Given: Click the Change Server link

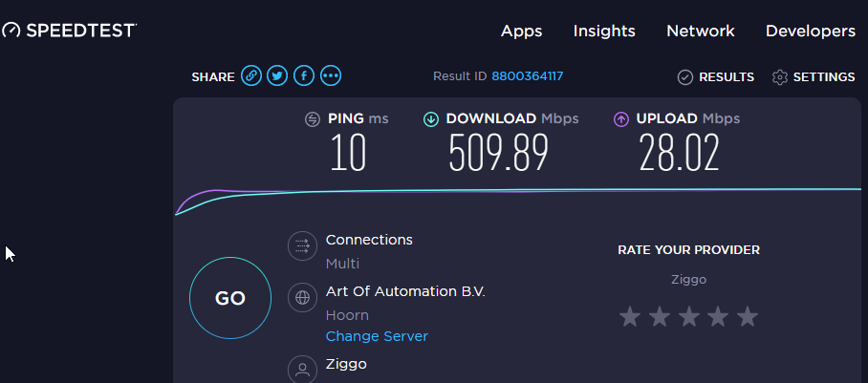Looking at the screenshot, I should click(377, 336).
